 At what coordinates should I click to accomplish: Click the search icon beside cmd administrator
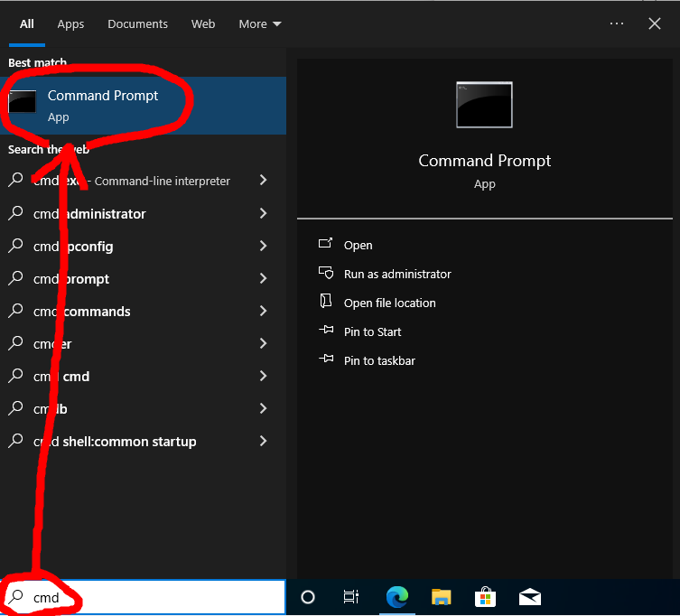point(15,213)
